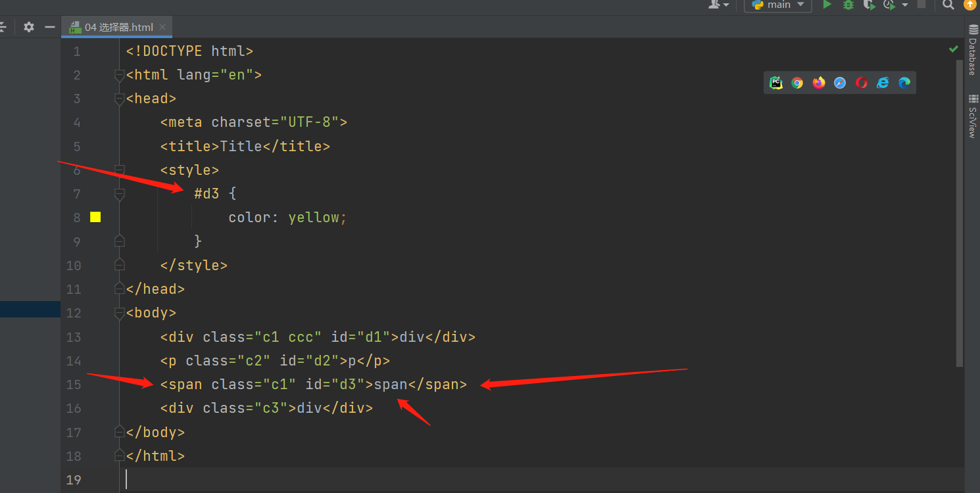Viewport: 980px width, 493px height.
Task: Click the <!DOCTYPE html> declaration
Action: point(189,51)
